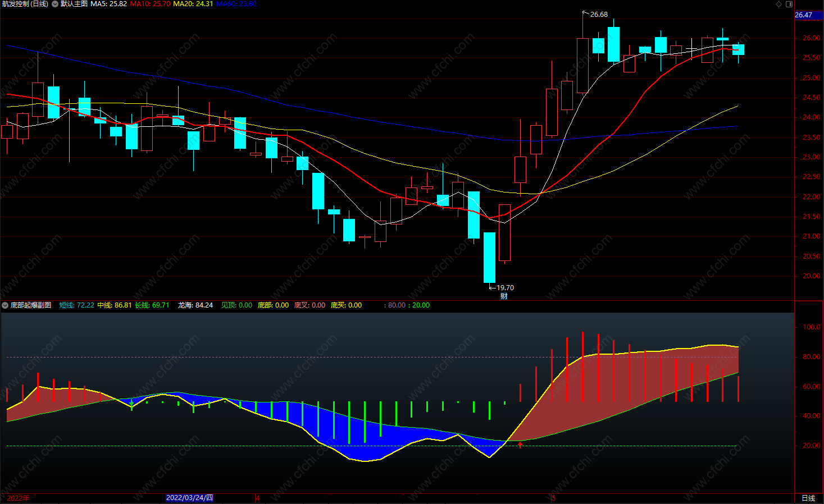Open the dropdown arrow beside 默认主图

coord(55,4)
